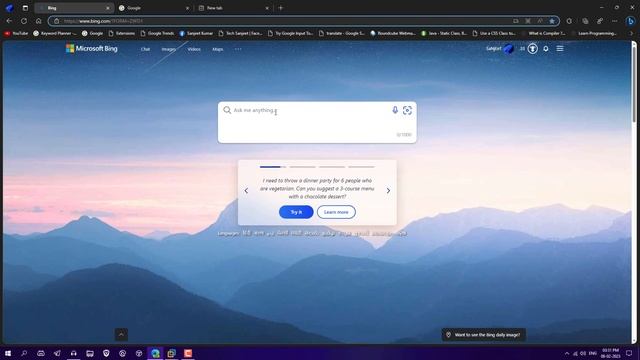
Task: Open the Extensions bookmark
Action: click(x=121, y=33)
